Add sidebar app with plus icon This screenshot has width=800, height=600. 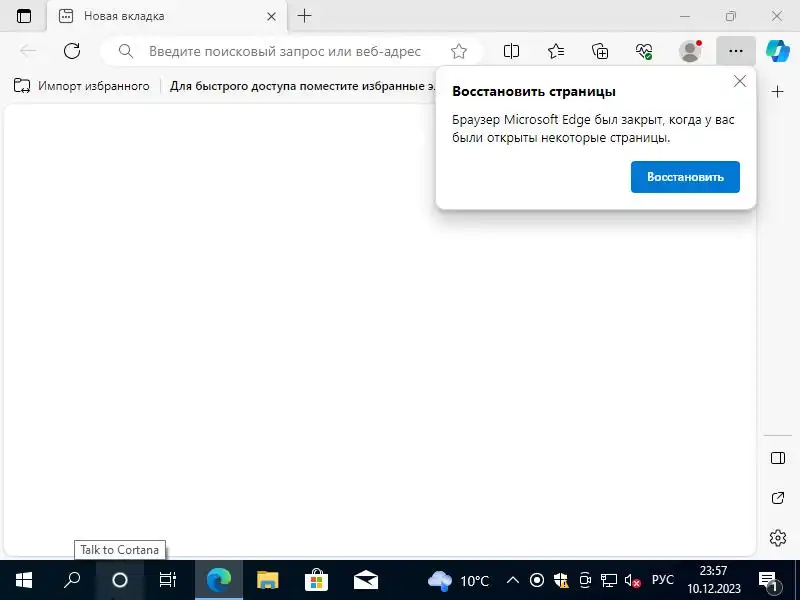point(778,92)
